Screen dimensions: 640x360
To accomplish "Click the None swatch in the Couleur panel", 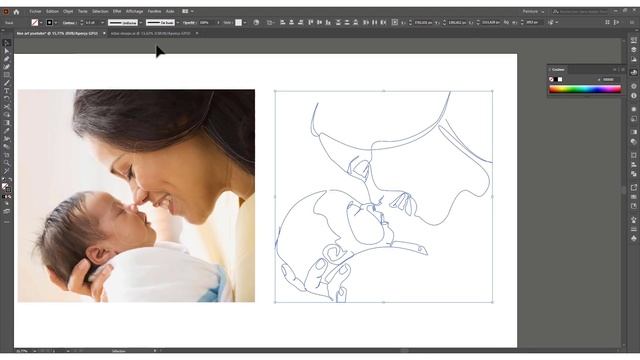I will click(551, 79).
